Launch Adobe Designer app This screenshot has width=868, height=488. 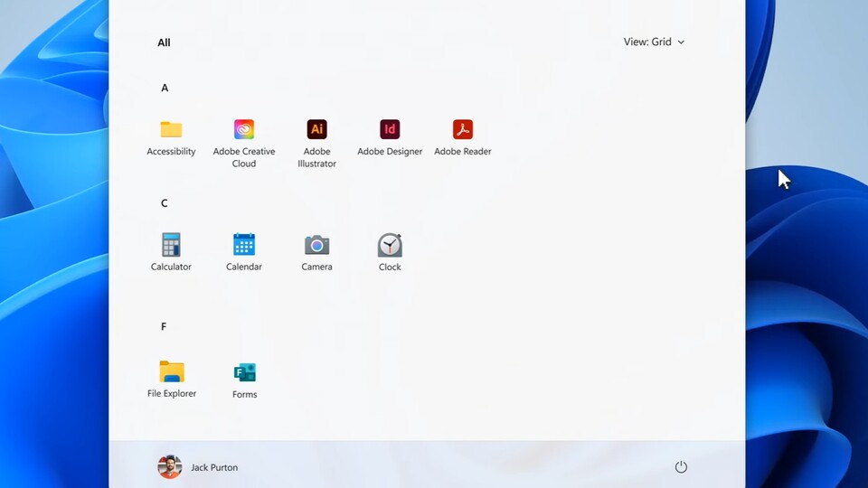[390, 130]
